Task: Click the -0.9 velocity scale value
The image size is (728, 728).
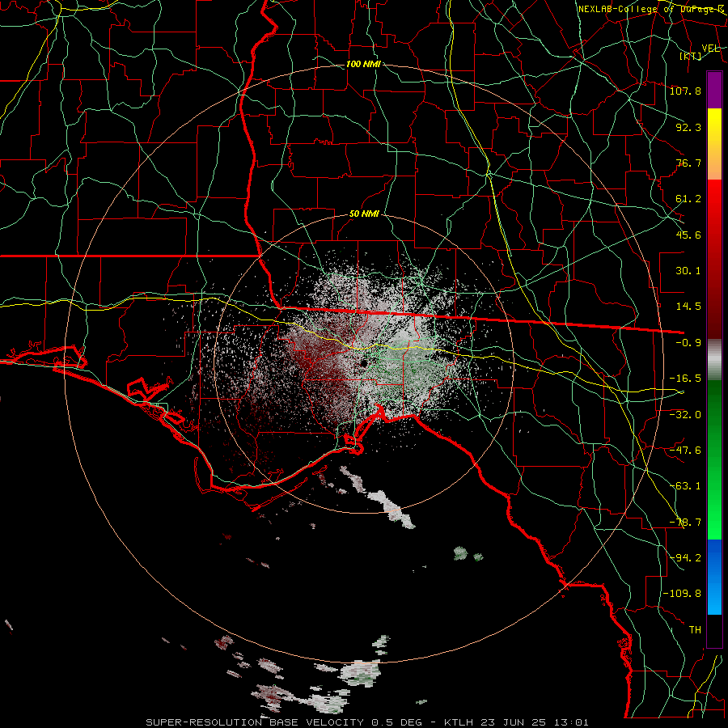Action: pyautogui.click(x=688, y=343)
